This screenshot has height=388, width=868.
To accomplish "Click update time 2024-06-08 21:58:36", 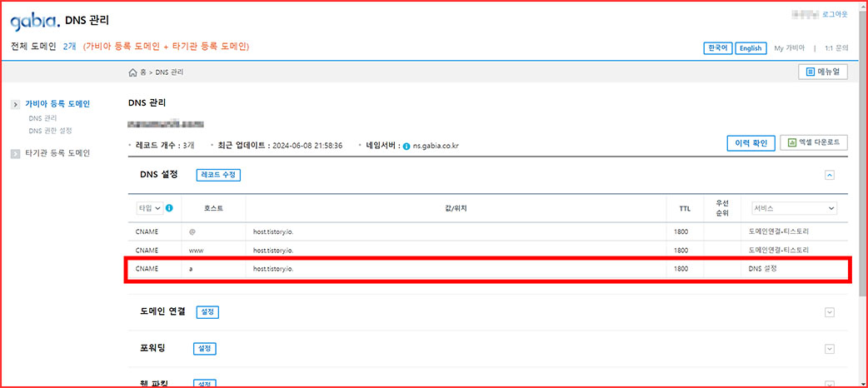I will 307,146.
